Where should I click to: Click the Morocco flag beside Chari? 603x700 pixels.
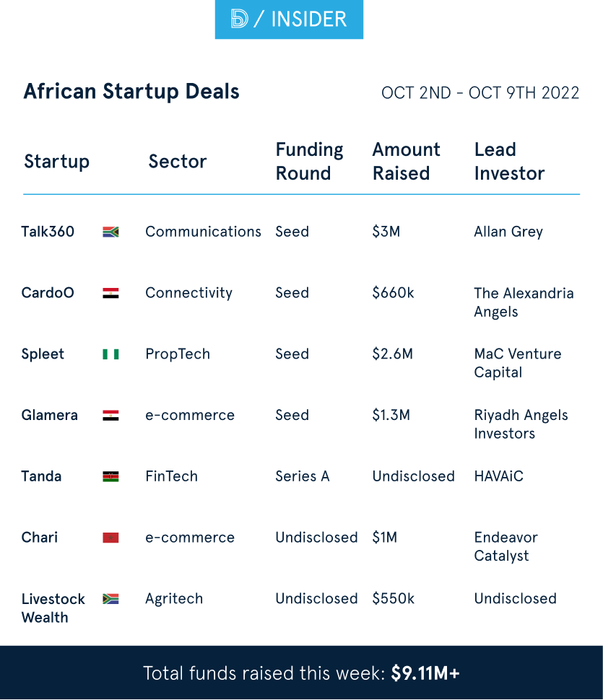pyautogui.click(x=110, y=538)
